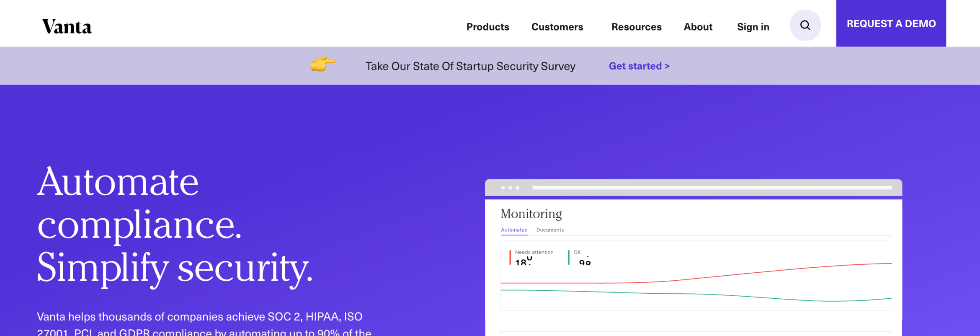Open the About menu
The height and width of the screenshot is (336, 980).
[x=698, y=27]
